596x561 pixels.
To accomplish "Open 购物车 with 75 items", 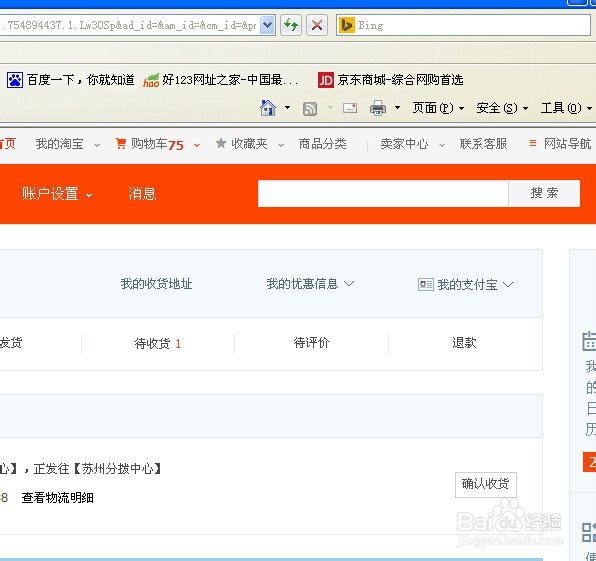I will pyautogui.click(x=157, y=144).
